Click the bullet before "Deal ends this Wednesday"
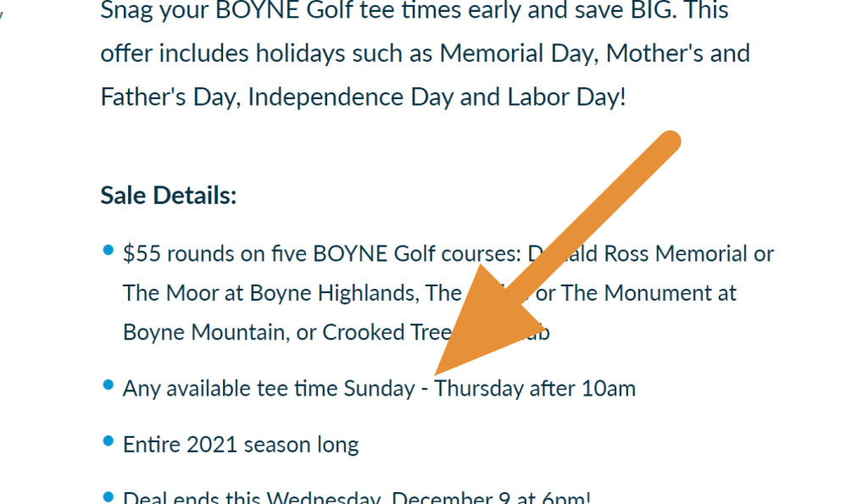 108,496
